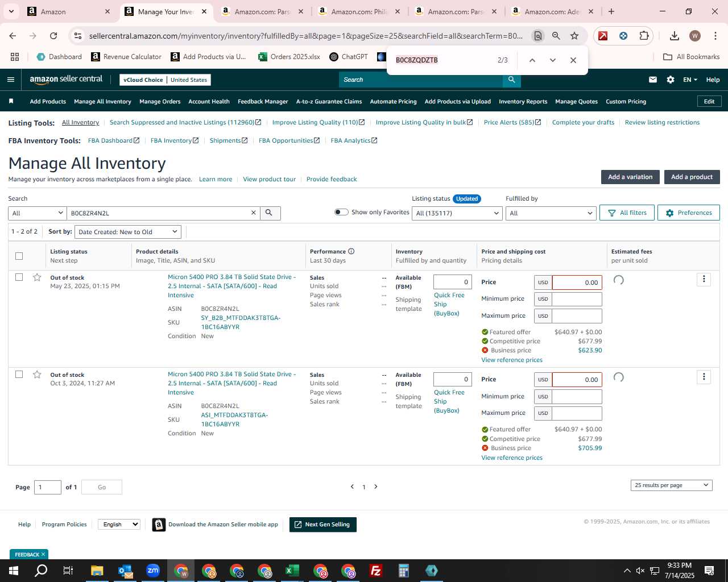Viewport: 728px width, 582px height.
Task: Click the Seller Central search magnifier button
Action: [511, 80]
